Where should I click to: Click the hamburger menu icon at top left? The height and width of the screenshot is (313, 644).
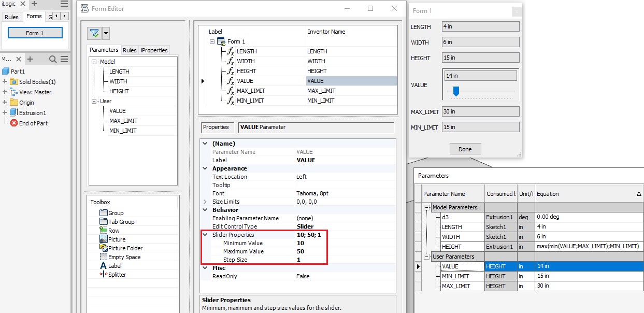pyautogui.click(x=65, y=5)
